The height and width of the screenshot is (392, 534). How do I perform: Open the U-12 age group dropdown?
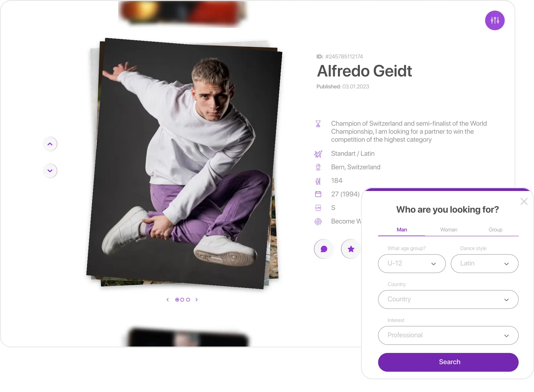(x=412, y=263)
